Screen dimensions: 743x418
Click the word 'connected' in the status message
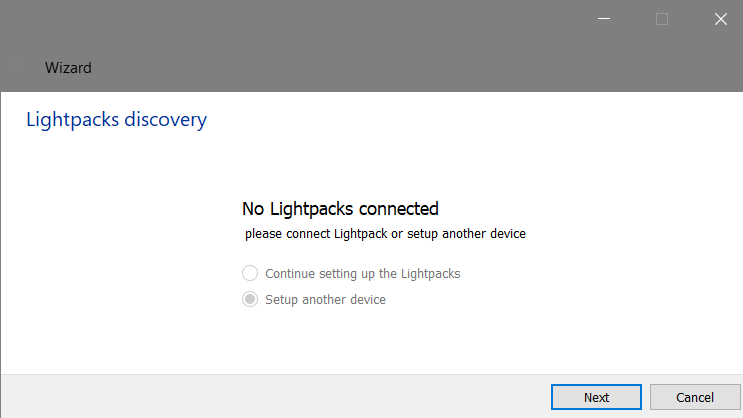tap(398, 209)
